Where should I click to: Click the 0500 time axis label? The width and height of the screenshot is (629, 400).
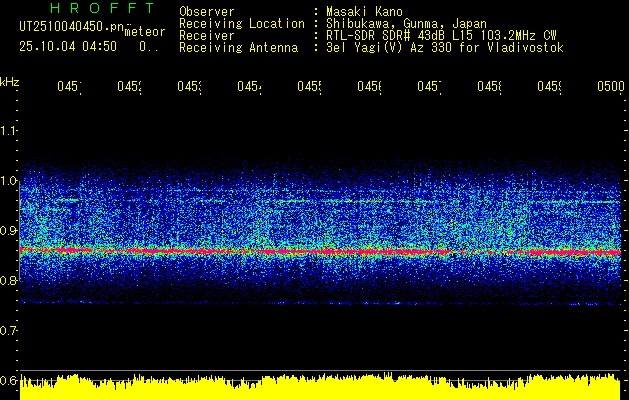(x=611, y=86)
